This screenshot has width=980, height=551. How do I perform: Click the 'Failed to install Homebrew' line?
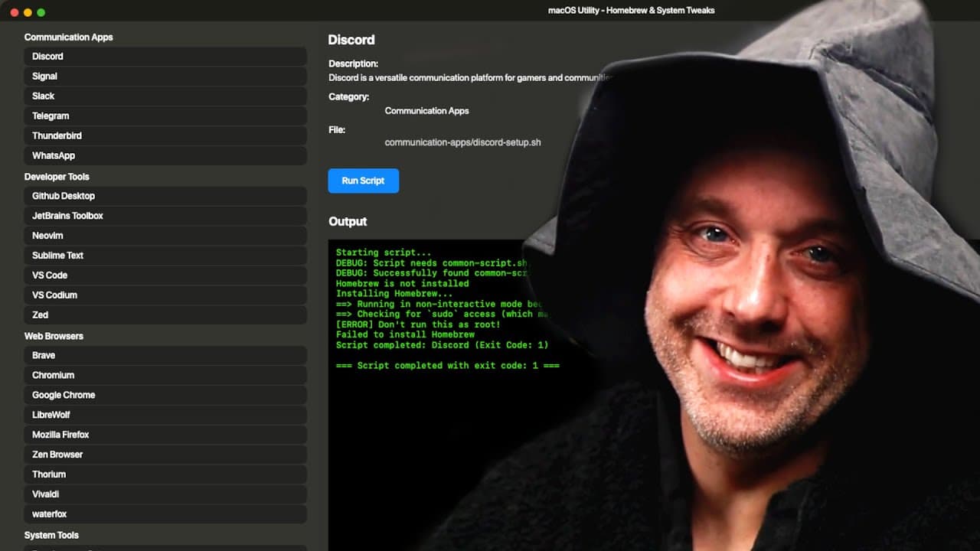tap(405, 334)
